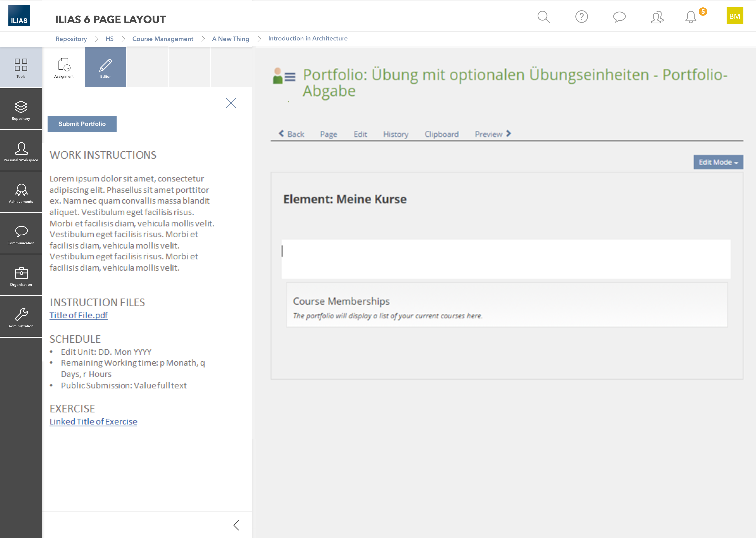Open the Tools sidebar item
Viewport: 756px width, 538px height.
[21, 67]
